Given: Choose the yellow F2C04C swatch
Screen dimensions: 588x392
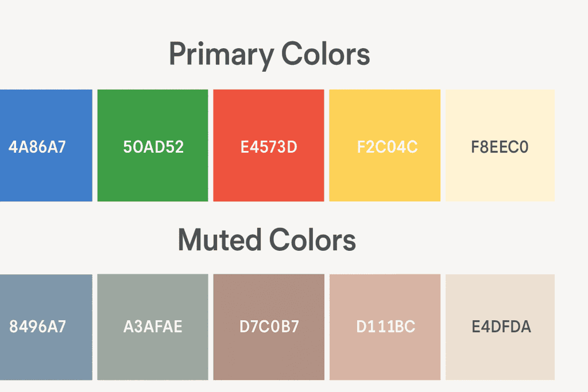Looking at the screenshot, I should (385, 145).
